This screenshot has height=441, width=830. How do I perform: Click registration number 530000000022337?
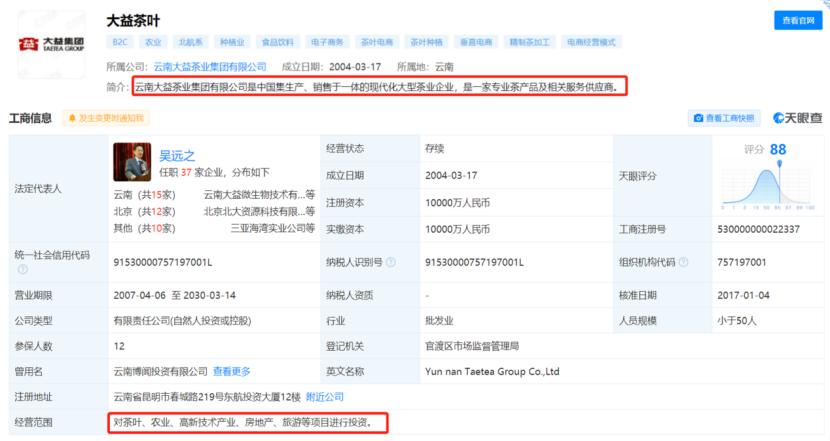(x=759, y=229)
